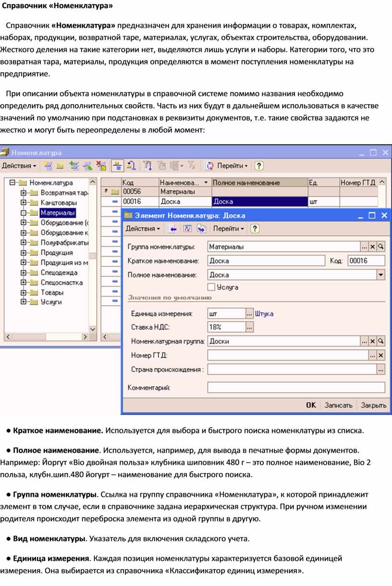Click the list's vertical scrollbar up arrow
Screen dimensions: 392x586
(x=382, y=183)
